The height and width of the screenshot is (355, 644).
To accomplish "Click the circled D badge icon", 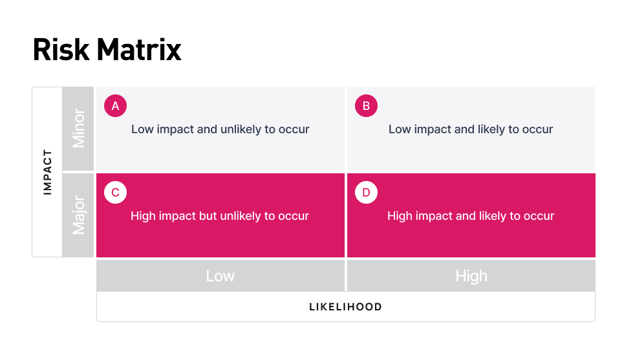I will click(366, 193).
